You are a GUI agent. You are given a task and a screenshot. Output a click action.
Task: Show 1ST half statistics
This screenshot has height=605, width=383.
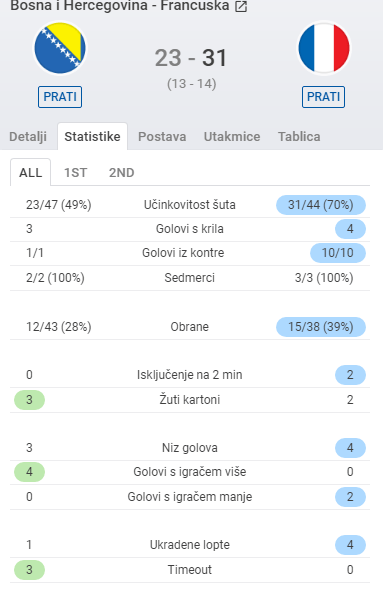(76, 172)
